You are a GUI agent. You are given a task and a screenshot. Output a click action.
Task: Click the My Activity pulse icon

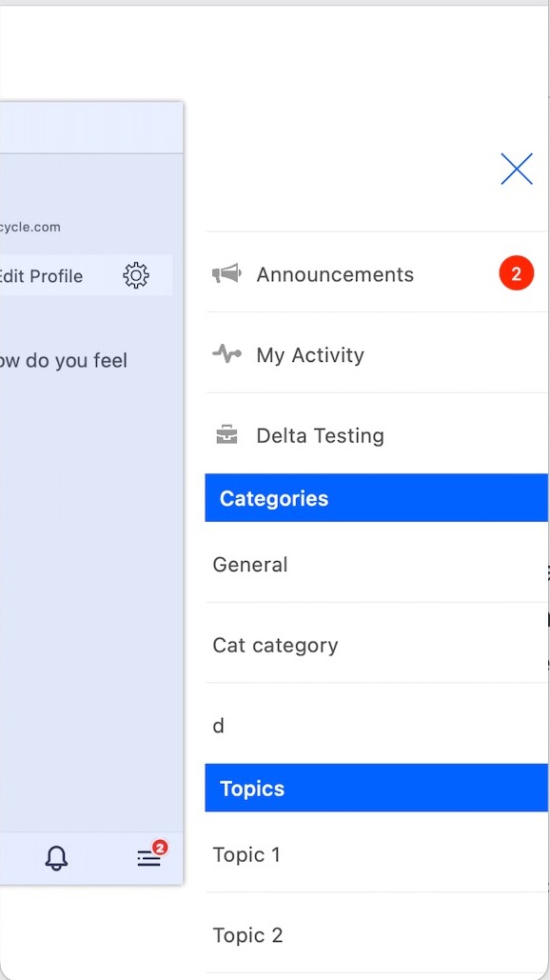pyautogui.click(x=226, y=354)
